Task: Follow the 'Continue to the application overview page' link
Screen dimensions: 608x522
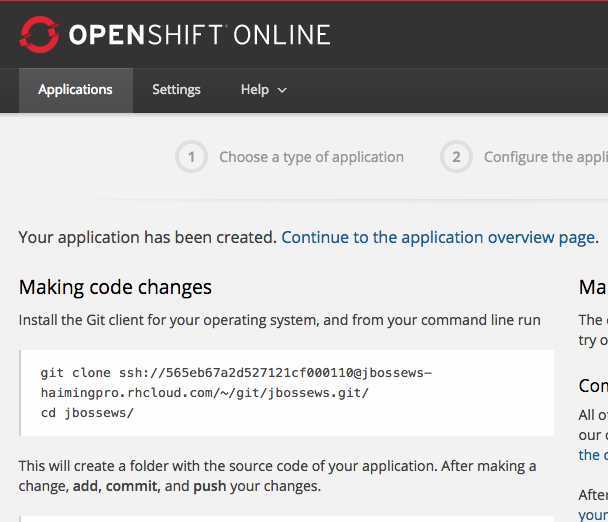Action: 440,237
